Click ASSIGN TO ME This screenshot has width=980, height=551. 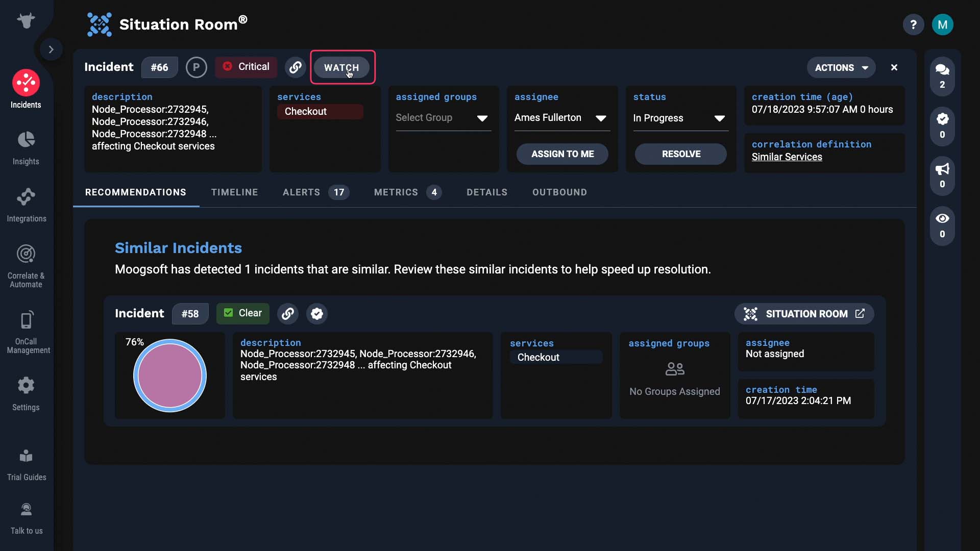point(562,154)
